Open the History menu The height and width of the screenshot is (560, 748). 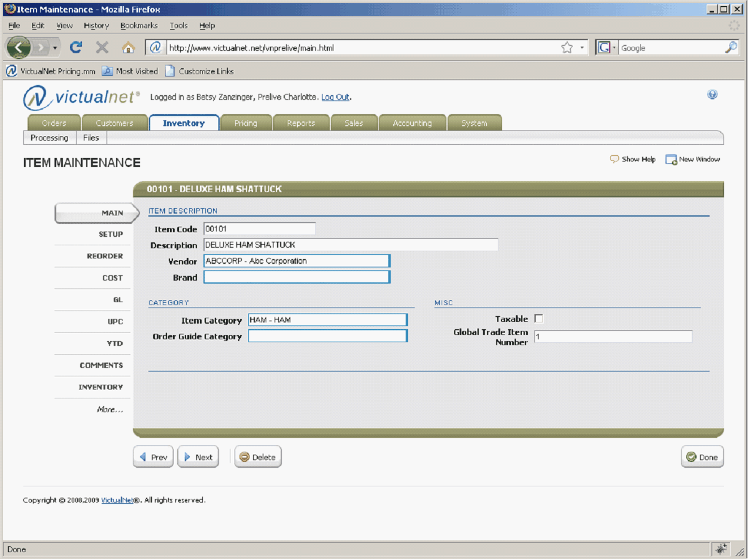pyautogui.click(x=96, y=26)
